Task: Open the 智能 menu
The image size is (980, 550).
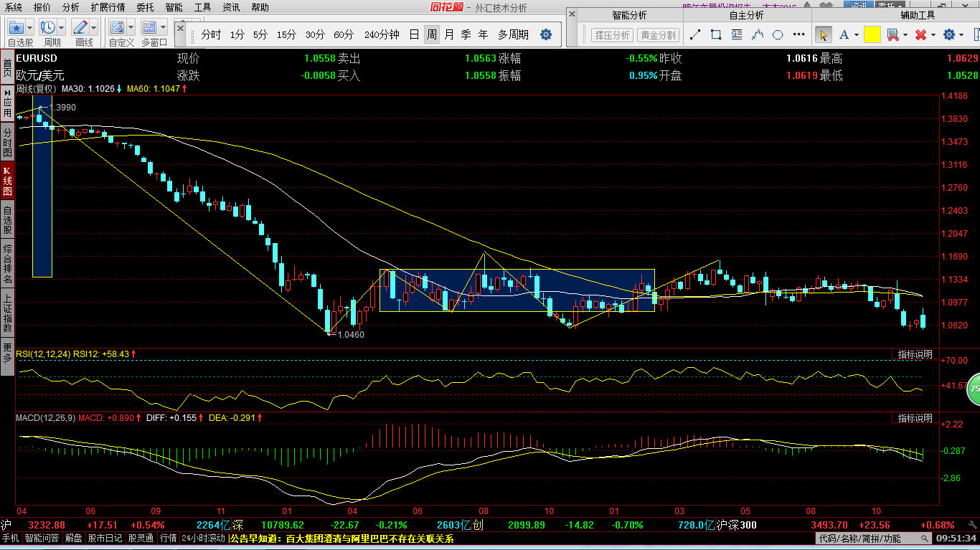Action: (x=174, y=7)
